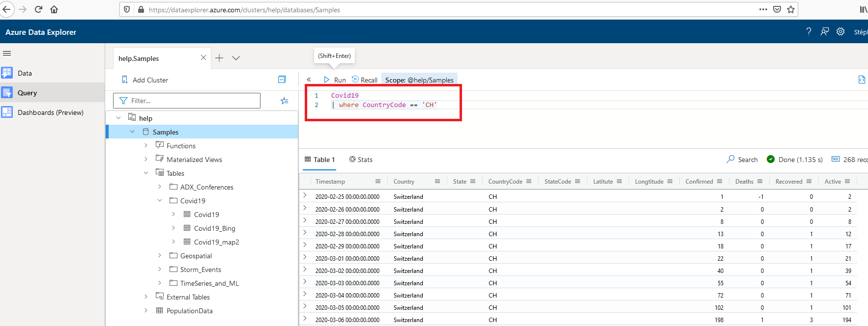Image resolution: width=868 pixels, height=326 pixels.
Task: Go to browser home page icon
Action: pos(54,9)
